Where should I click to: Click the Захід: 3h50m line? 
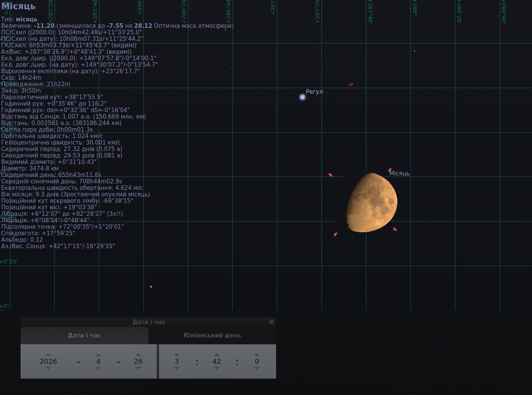(21, 91)
